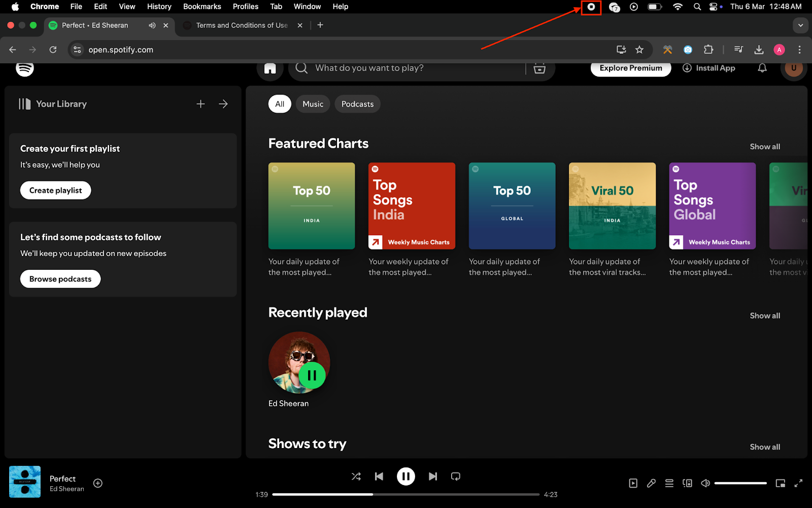The image size is (812, 508).
Task: Skip to the next track
Action: tap(432, 477)
